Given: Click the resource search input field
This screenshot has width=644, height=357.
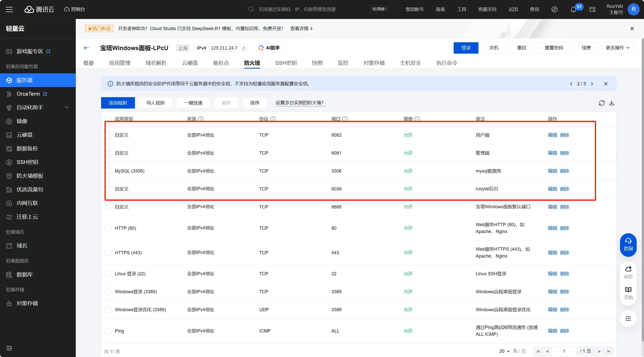Looking at the screenshot, I should [297, 9].
